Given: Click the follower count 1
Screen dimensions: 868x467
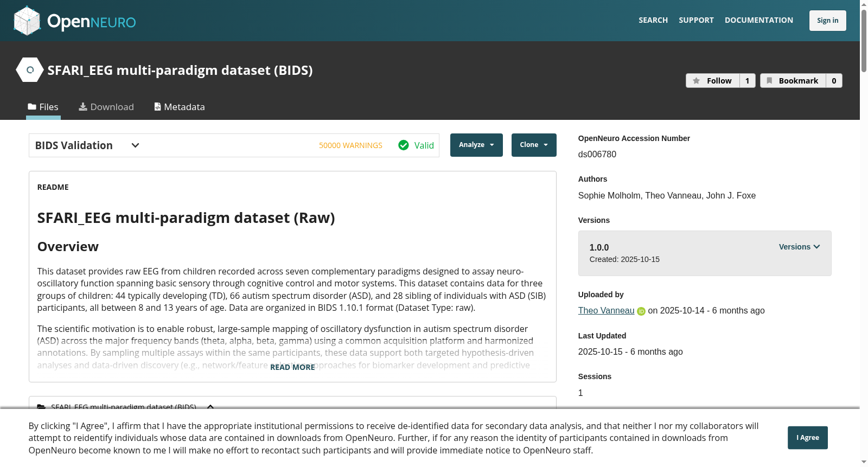Looking at the screenshot, I should tap(748, 81).
